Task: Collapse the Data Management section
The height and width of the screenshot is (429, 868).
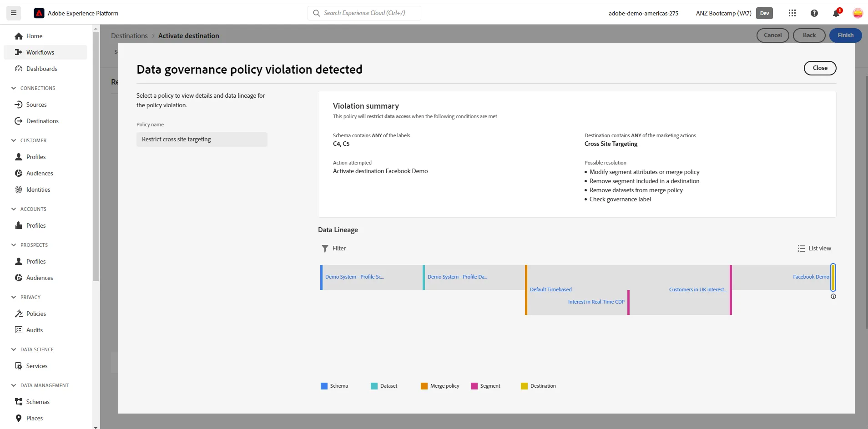Action: [x=14, y=385]
